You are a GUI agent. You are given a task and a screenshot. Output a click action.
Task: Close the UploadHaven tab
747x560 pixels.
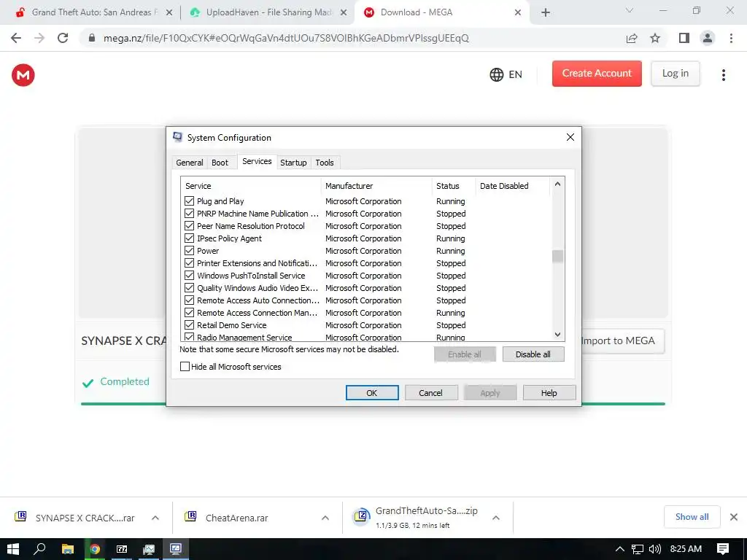344,12
